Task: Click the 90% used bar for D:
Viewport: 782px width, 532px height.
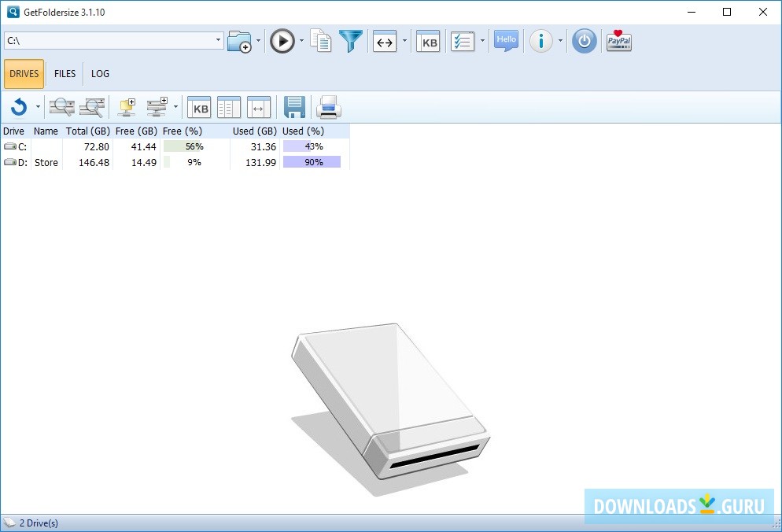Action: (312, 162)
